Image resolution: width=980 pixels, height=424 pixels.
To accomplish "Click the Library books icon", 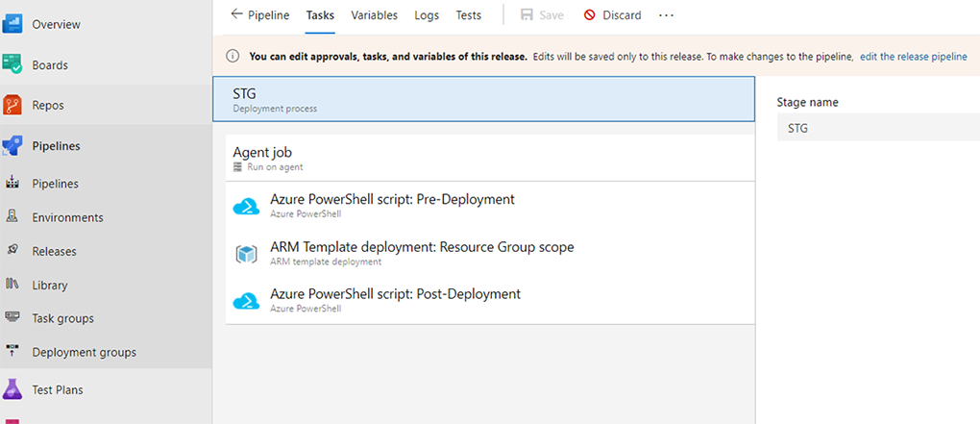I will pyautogui.click(x=12, y=284).
